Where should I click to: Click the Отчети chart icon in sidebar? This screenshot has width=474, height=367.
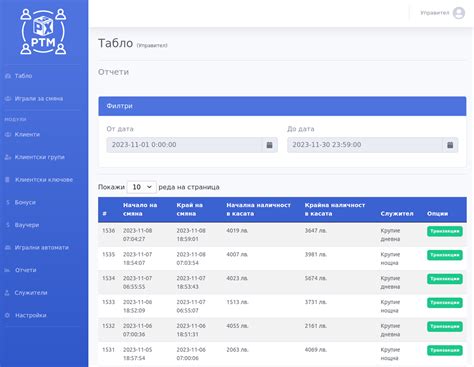click(8, 270)
